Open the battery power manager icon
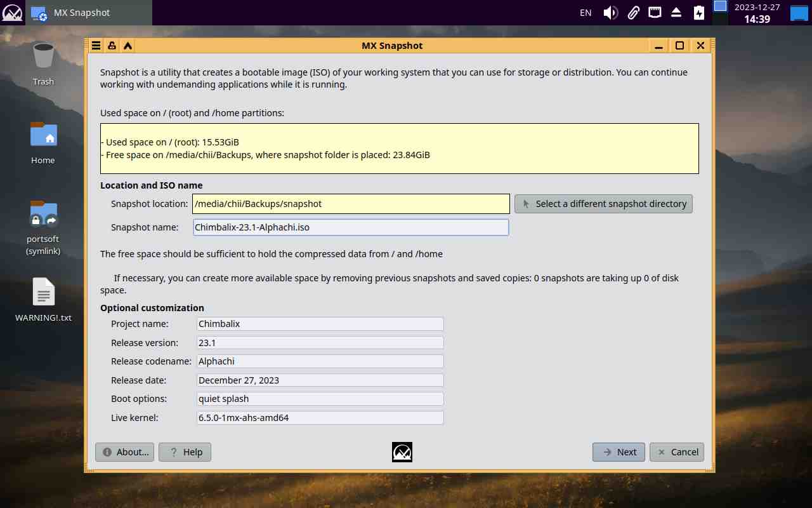The image size is (812, 508). tap(698, 13)
